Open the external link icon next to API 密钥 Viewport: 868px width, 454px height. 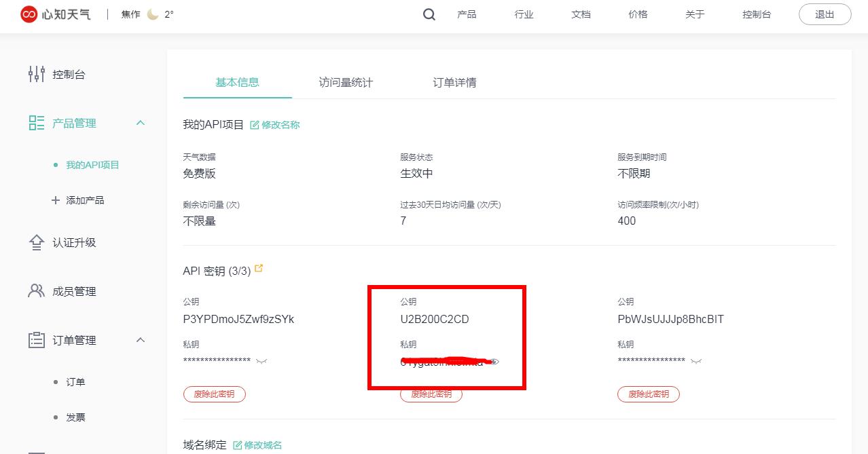coord(259,269)
